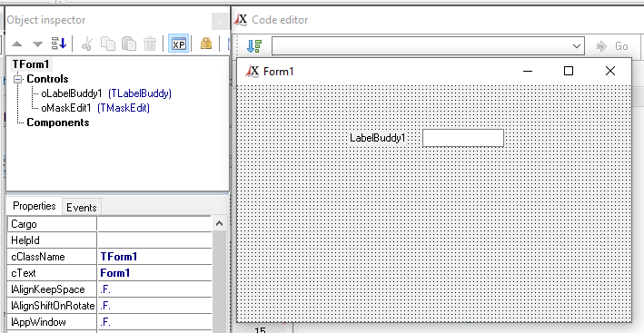Click the delete trash can icon
Screen dimensions: 644x333
pyautogui.click(x=150, y=44)
